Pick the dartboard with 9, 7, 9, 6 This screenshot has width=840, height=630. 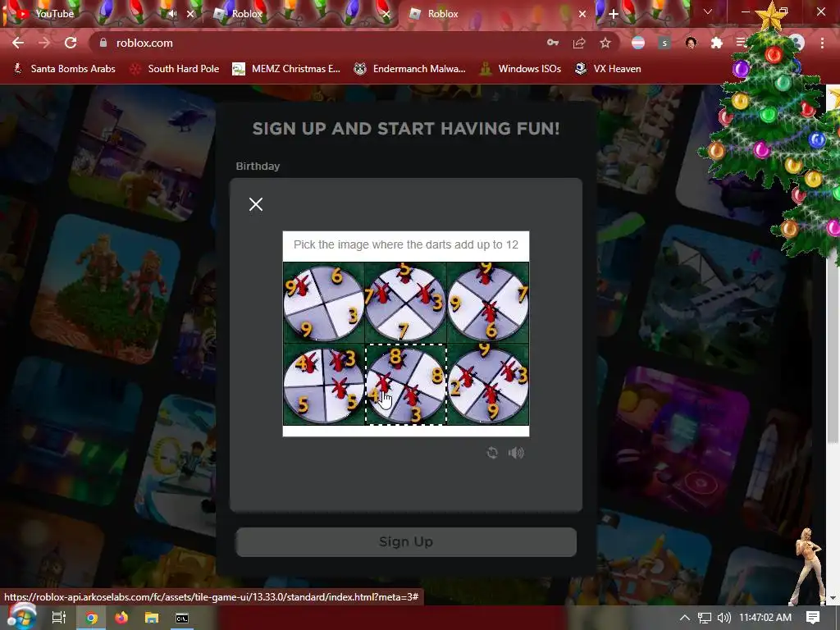pos(487,303)
